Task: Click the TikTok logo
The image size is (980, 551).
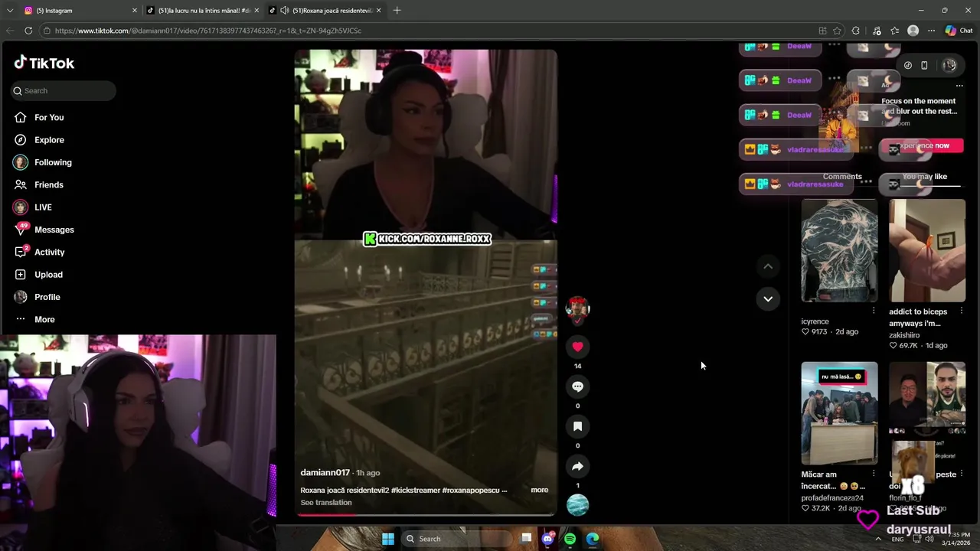Action: pos(44,63)
